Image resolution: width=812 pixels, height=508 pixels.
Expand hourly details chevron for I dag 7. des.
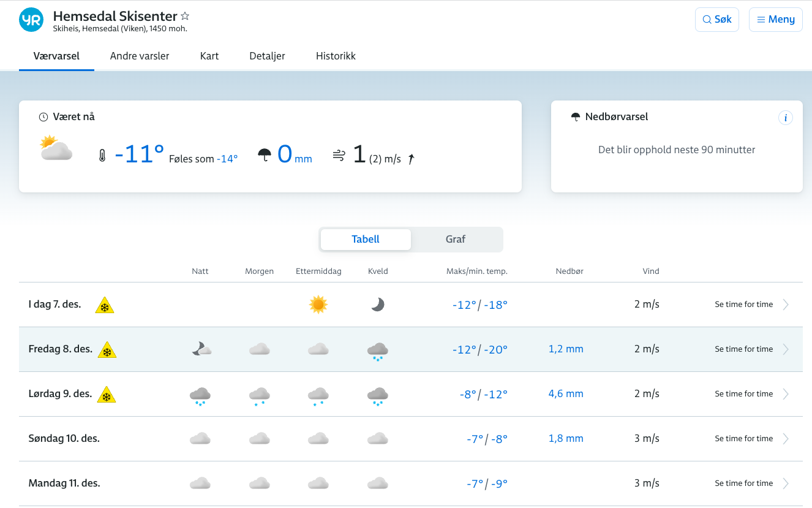[786, 305]
